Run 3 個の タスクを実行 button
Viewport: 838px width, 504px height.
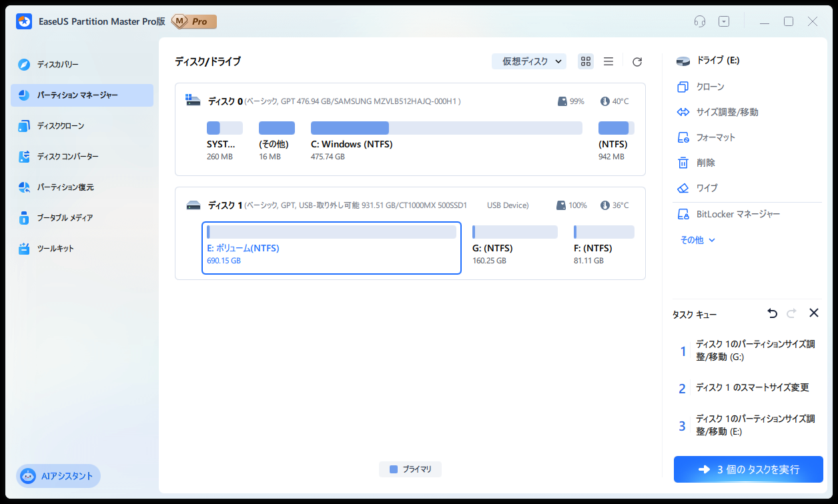748,469
